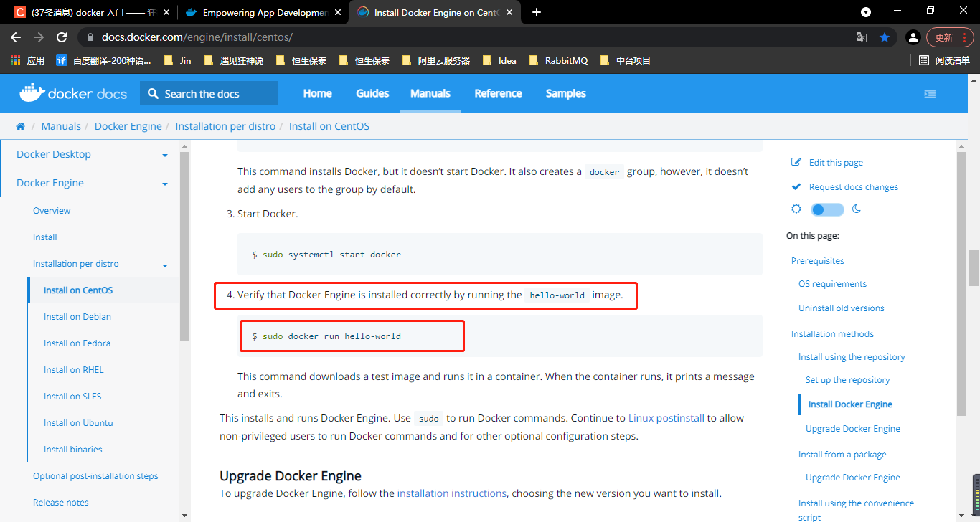Screen dimensions: 980x522
Task: Click the search magnifier icon
Action: point(153,94)
